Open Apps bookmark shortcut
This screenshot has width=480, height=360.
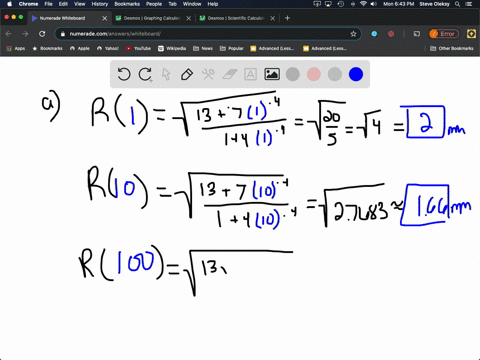coord(16,48)
